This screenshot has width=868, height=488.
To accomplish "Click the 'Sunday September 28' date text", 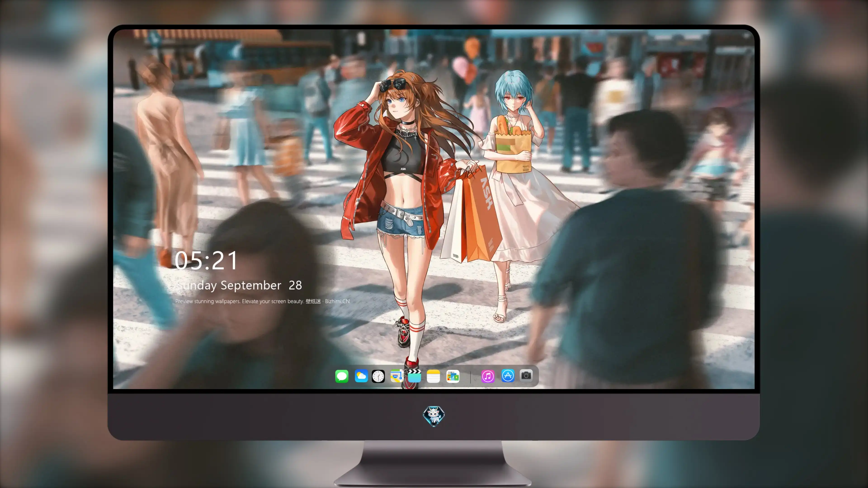I will pyautogui.click(x=239, y=286).
